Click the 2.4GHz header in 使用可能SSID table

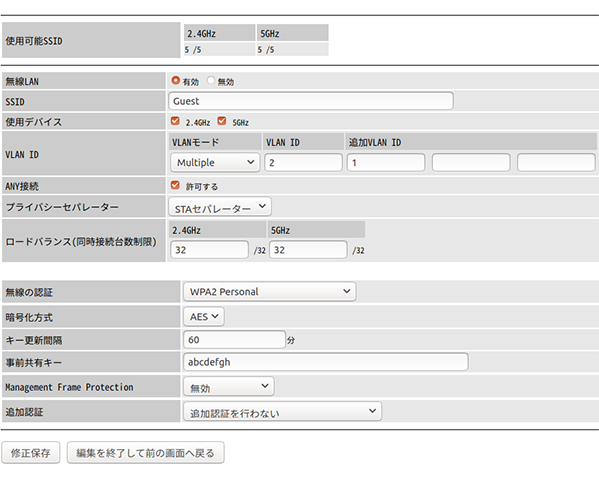tap(220, 33)
